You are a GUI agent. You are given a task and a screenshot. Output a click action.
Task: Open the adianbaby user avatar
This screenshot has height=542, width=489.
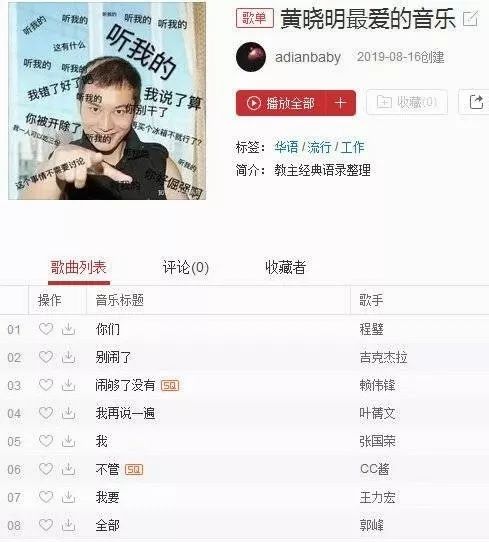point(251,57)
